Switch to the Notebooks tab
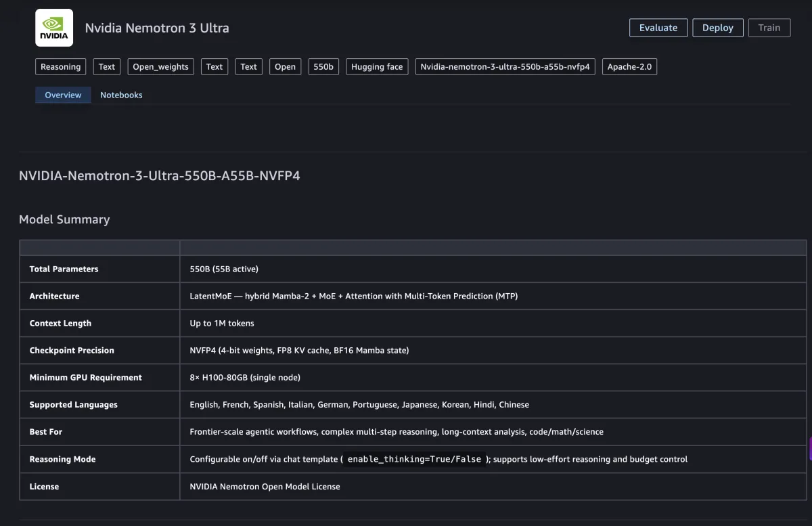The height and width of the screenshot is (526, 812). (121, 95)
